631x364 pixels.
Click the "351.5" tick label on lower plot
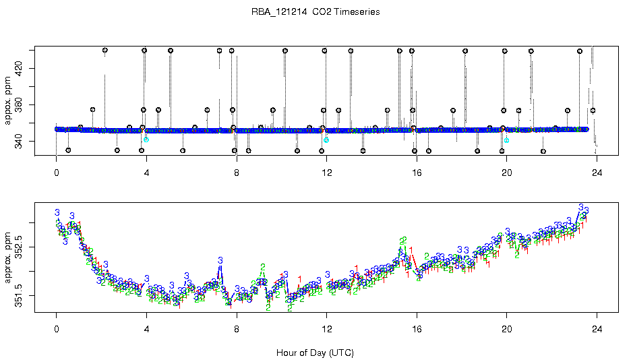point(19,296)
